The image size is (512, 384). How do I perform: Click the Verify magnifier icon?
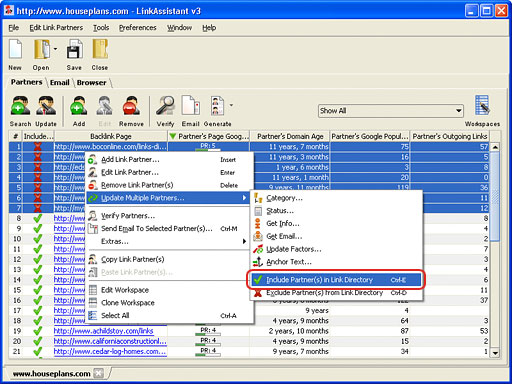[x=165, y=106]
